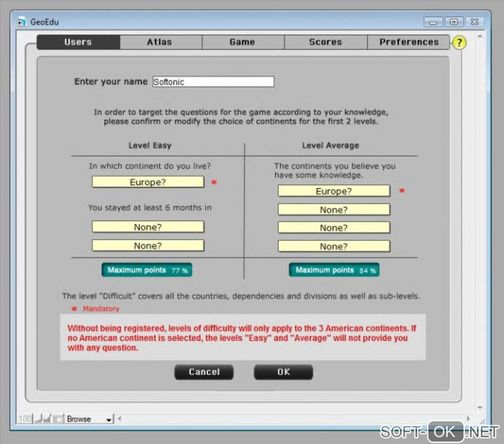This screenshot has height=444, width=504.
Task: Open the Game tab
Action: pos(243,42)
